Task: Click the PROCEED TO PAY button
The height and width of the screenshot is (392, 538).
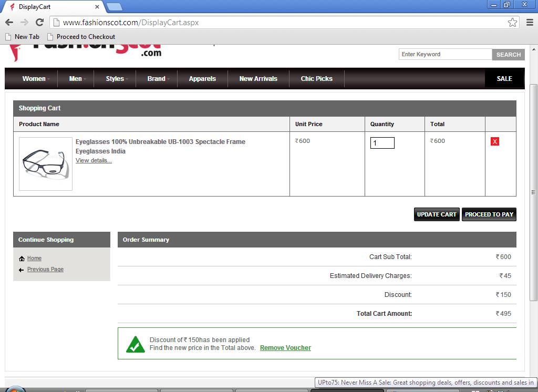Action: pyautogui.click(x=489, y=214)
